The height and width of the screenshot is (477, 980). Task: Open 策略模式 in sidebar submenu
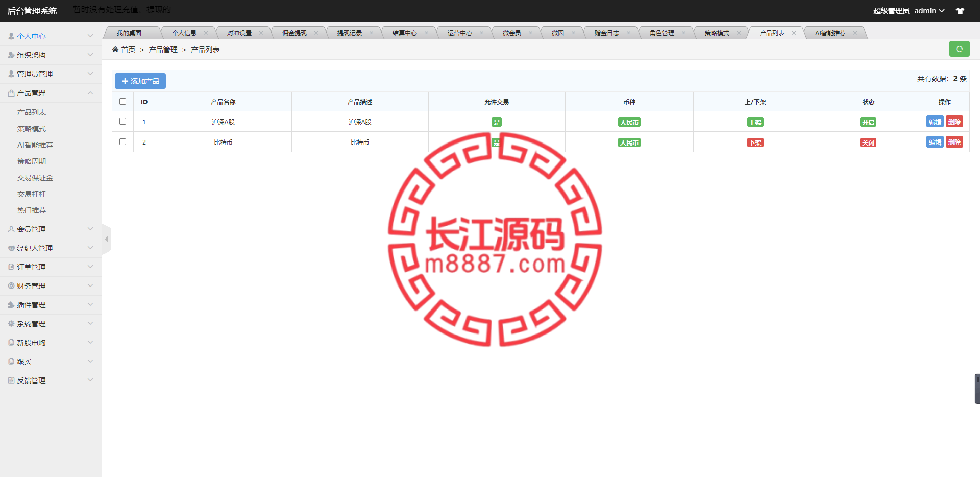[x=32, y=129]
